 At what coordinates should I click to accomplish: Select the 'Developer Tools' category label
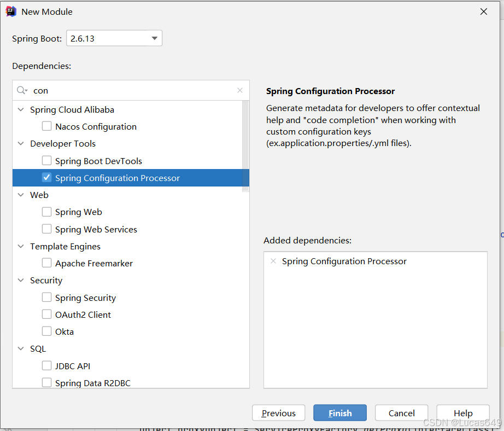[x=63, y=143]
